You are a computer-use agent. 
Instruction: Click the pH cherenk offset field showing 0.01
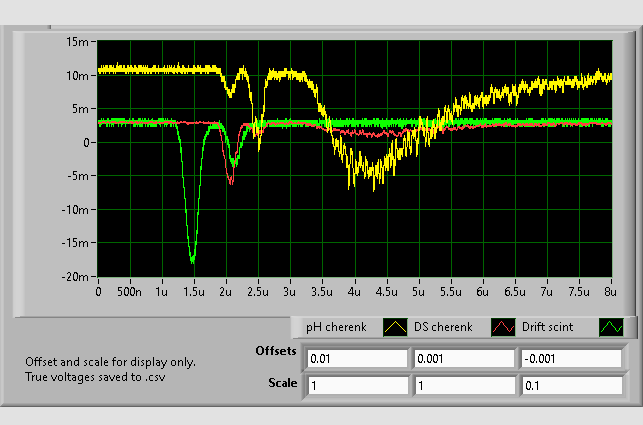(357, 358)
